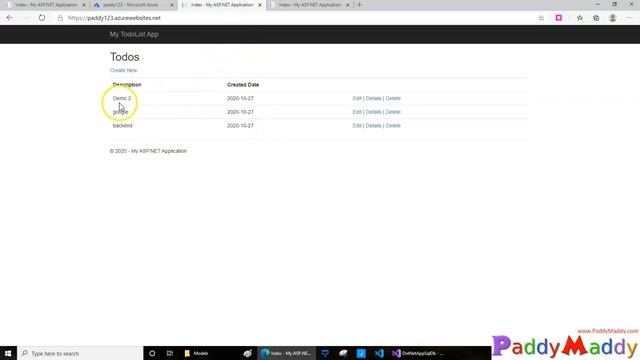The height and width of the screenshot is (360, 640).
Task: Select the third Index ASP.NET tab
Action: pos(222,5)
